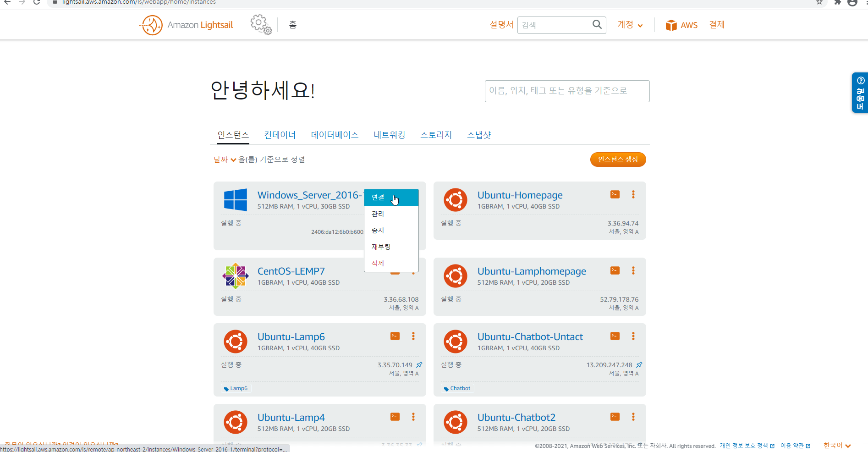The image size is (868, 452).
Task: Click the static IP pin for Ubuntu-Chatbot-Untact
Action: pyautogui.click(x=639, y=365)
